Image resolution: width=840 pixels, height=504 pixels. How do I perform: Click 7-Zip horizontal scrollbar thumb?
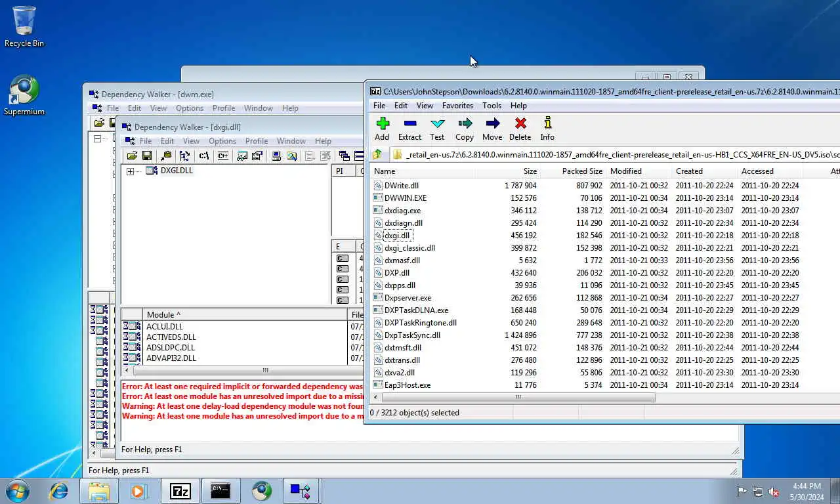point(518,397)
